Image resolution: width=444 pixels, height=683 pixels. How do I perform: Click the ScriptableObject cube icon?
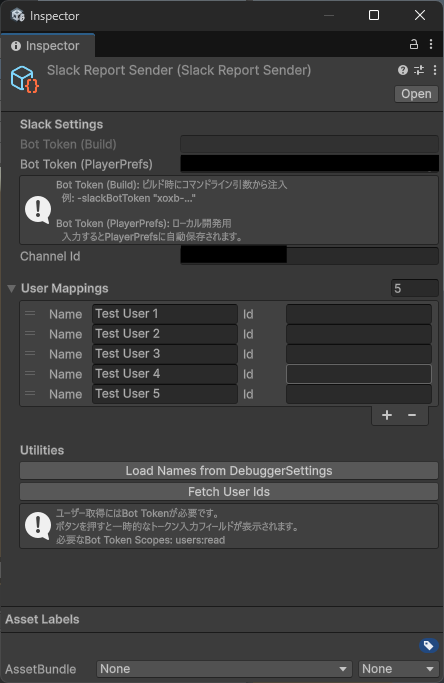pyautogui.click(x=24, y=79)
